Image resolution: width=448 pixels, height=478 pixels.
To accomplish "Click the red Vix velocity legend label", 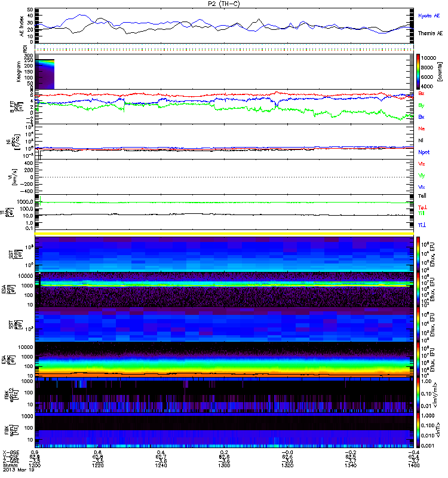I will click(422, 164).
